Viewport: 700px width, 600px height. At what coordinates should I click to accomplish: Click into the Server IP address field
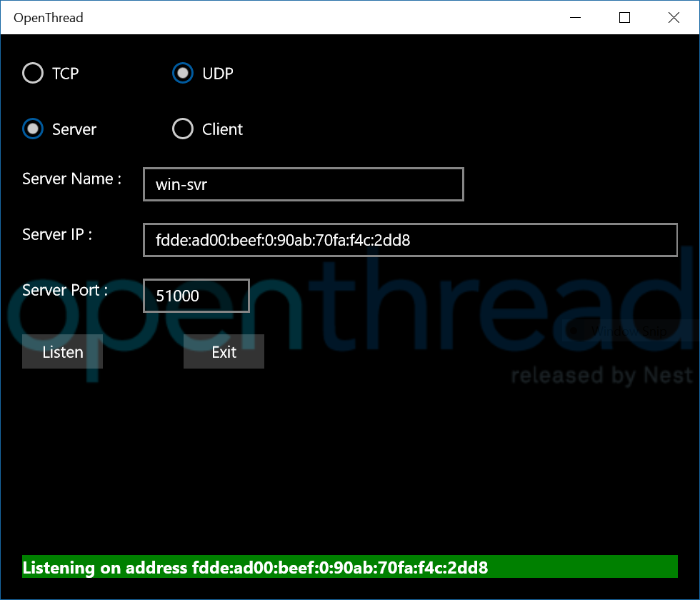pos(410,240)
